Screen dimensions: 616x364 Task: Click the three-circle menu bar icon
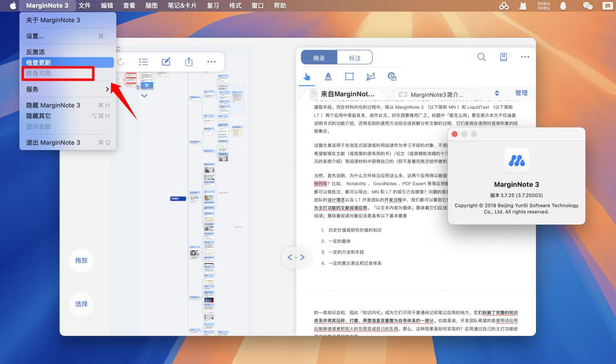[504, 6]
